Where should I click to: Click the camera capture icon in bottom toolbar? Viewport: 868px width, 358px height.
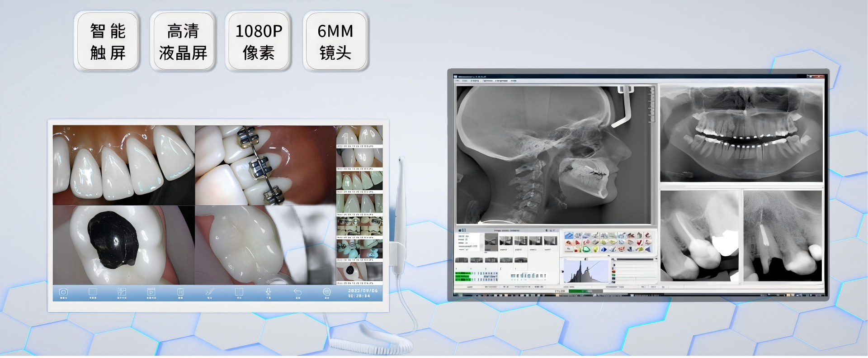pyautogui.click(x=63, y=292)
